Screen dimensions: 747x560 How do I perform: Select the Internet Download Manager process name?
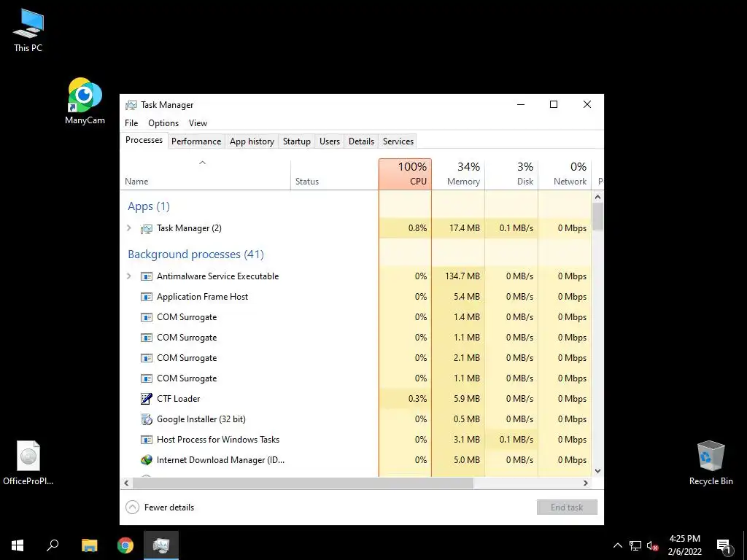coord(220,460)
